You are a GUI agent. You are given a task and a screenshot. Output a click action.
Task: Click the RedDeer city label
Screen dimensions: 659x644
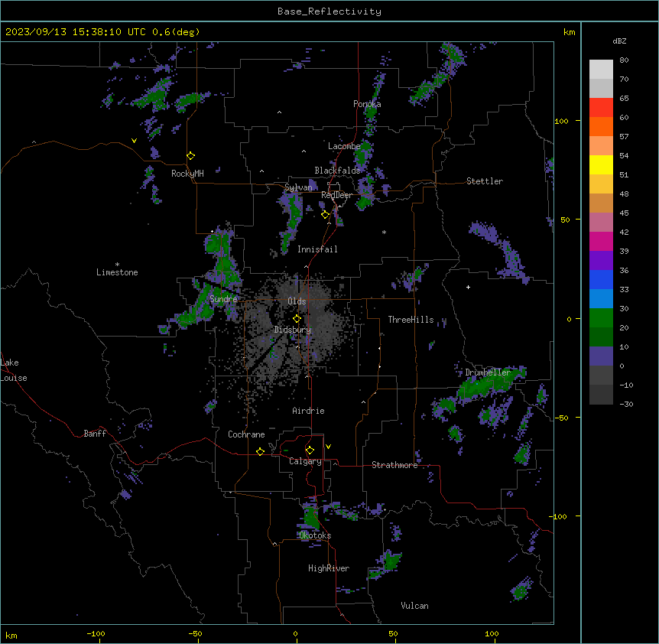[x=336, y=195]
